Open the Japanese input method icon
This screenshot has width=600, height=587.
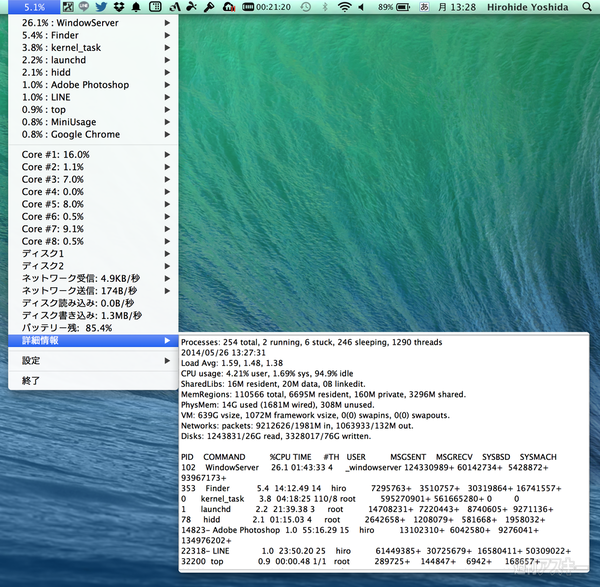(424, 7)
